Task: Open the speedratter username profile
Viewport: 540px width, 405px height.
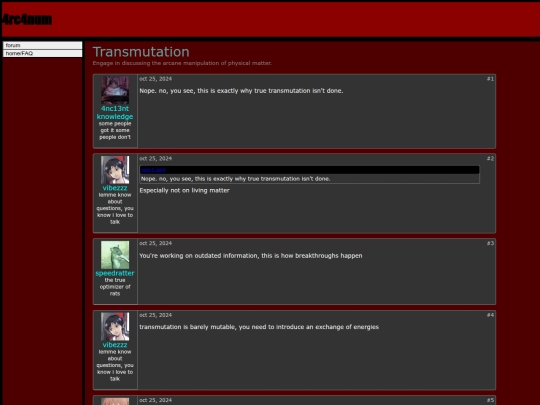Action: [x=115, y=273]
